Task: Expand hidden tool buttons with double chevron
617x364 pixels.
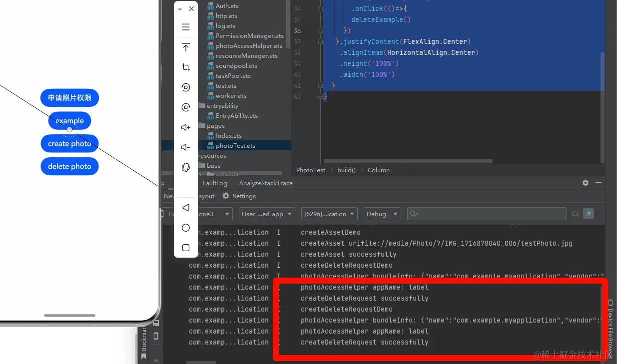Action: click(155, 360)
